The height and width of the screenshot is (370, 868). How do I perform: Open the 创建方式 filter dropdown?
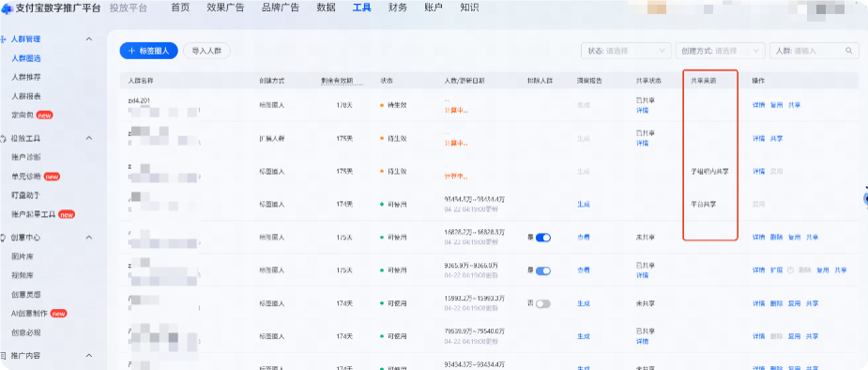(720, 51)
